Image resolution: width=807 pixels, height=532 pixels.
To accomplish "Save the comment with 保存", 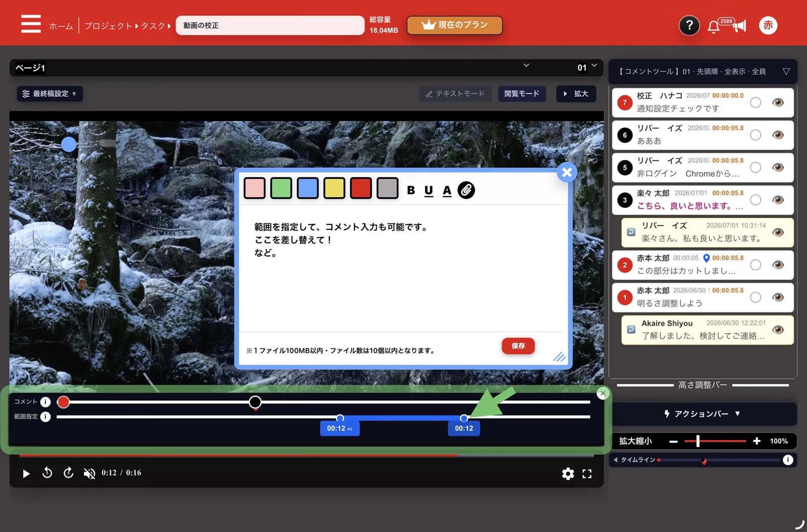I will [x=518, y=346].
